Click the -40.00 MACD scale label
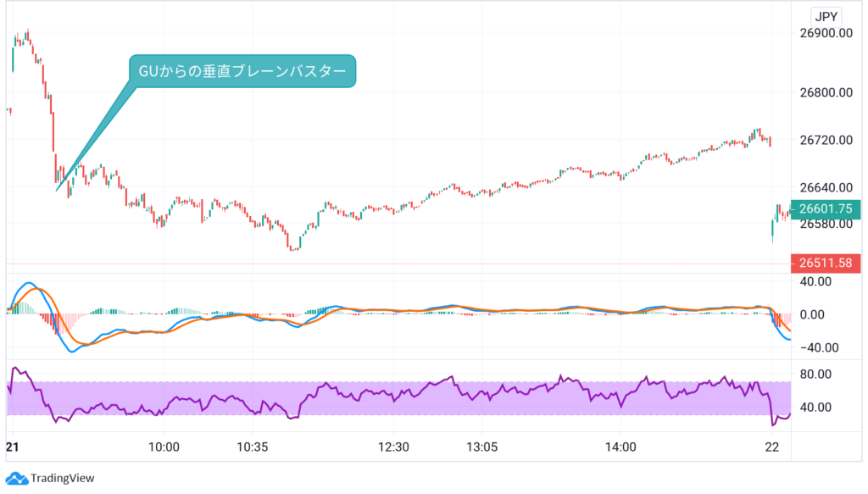 (821, 347)
